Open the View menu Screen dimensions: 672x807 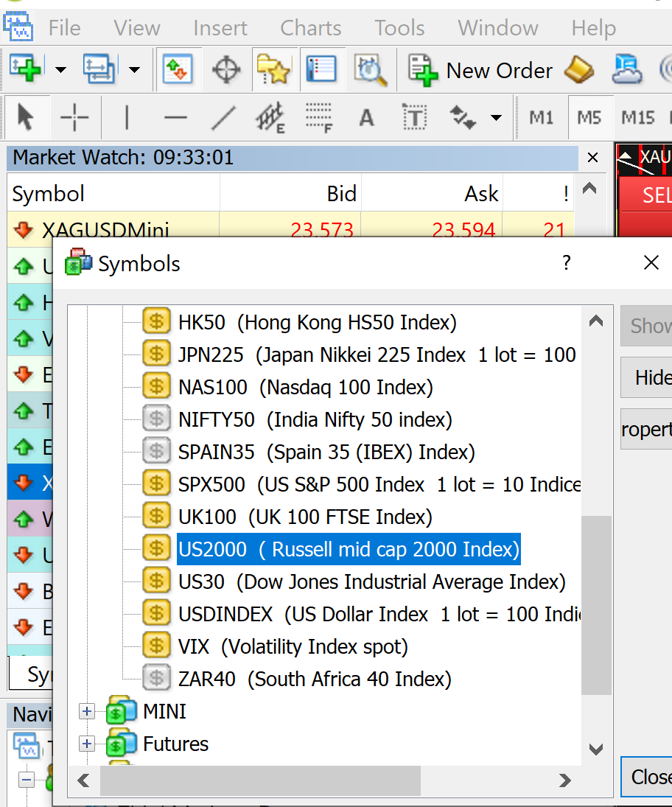pos(137,28)
